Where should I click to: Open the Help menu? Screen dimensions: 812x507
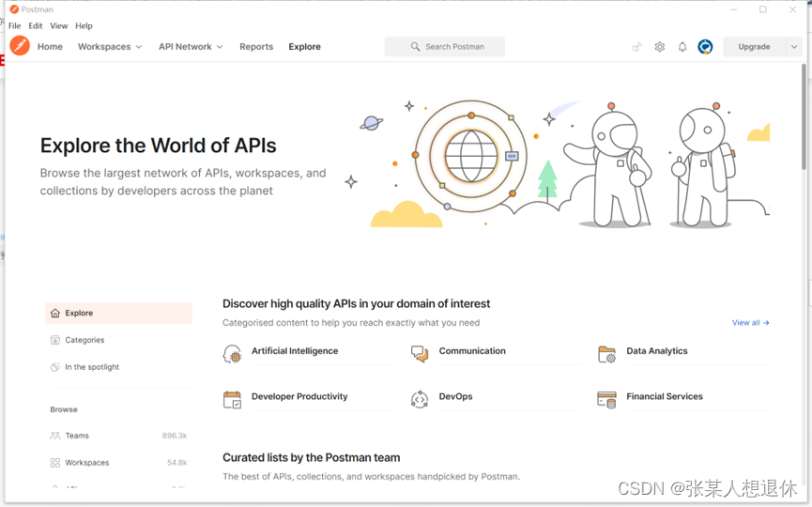pos(84,26)
